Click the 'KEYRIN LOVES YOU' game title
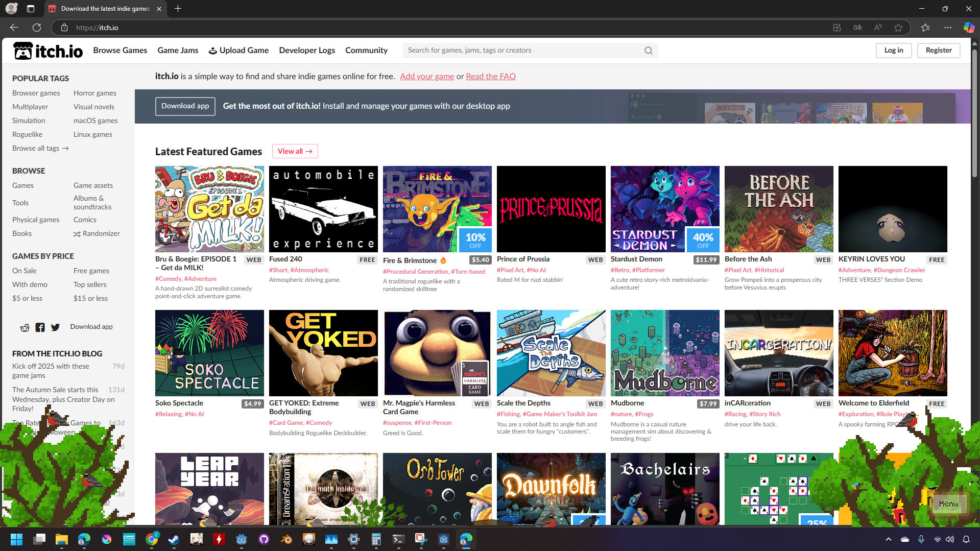Screen dimensions: 980x551 click(x=872, y=259)
